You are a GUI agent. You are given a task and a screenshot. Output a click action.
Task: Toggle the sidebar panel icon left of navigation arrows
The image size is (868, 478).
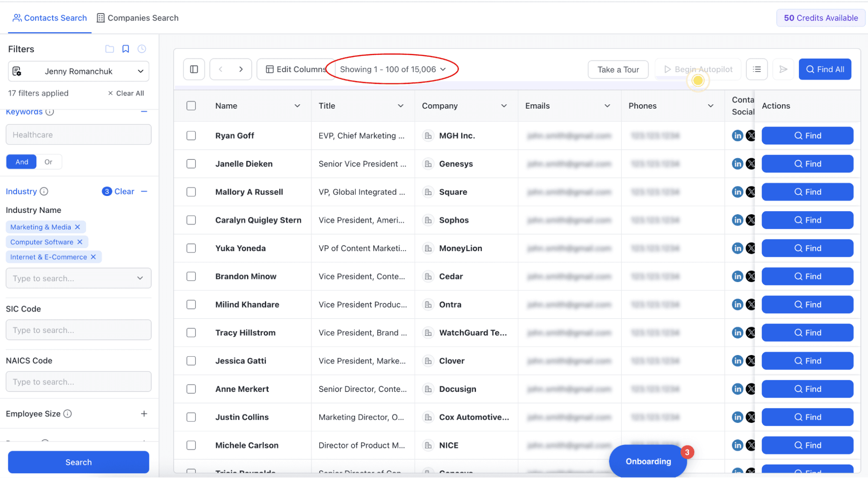click(x=194, y=69)
